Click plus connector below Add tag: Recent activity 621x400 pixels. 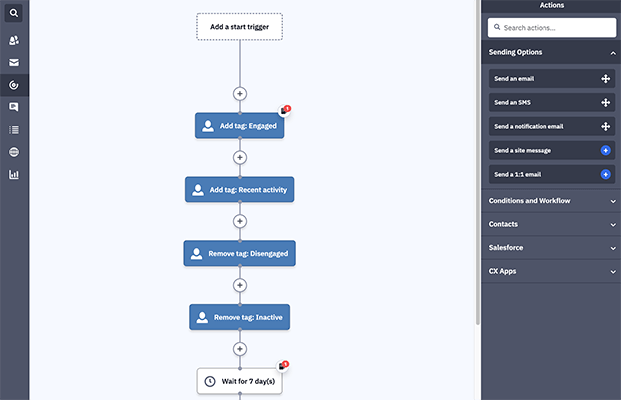[239, 221]
